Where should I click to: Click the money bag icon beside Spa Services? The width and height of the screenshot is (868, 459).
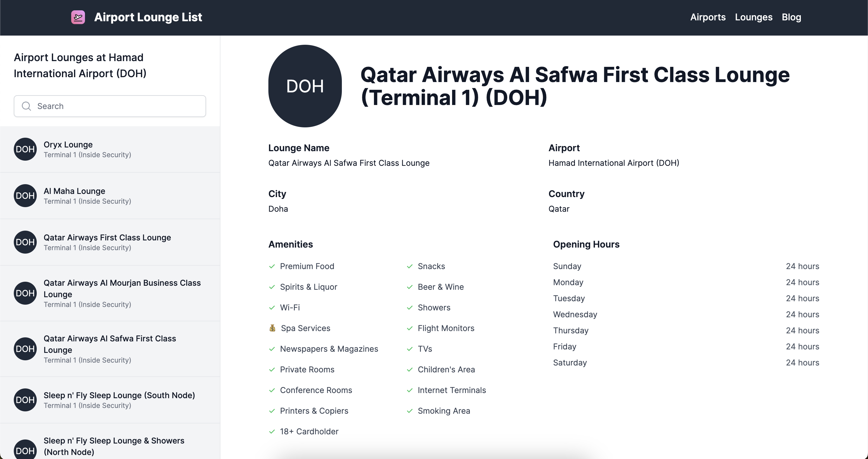272,328
